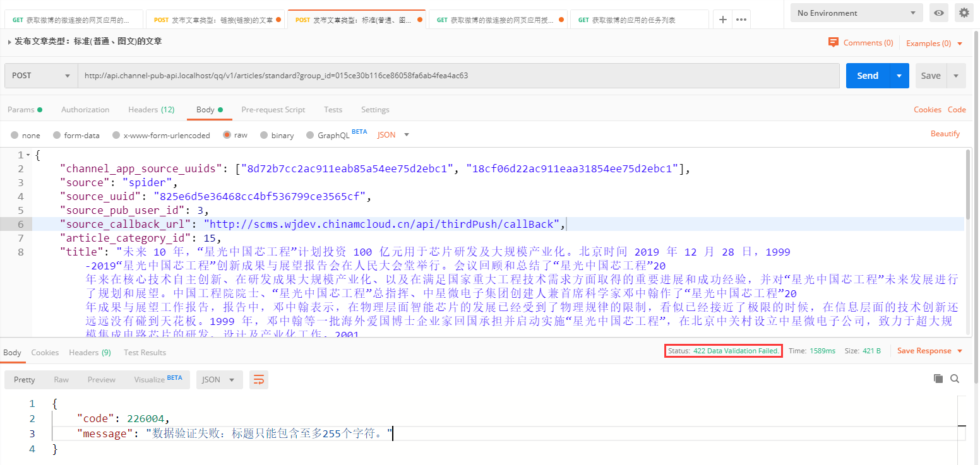
Task: Open the Send button dropdown arrow
Action: tap(899, 76)
